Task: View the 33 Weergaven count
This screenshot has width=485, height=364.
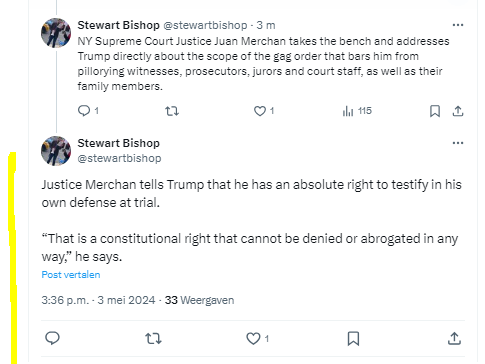Action: [199, 300]
